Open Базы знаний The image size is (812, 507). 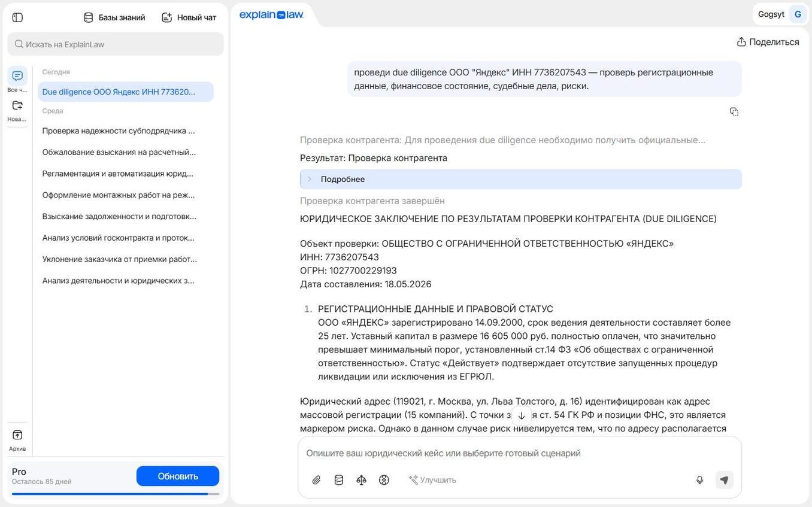[114, 17]
